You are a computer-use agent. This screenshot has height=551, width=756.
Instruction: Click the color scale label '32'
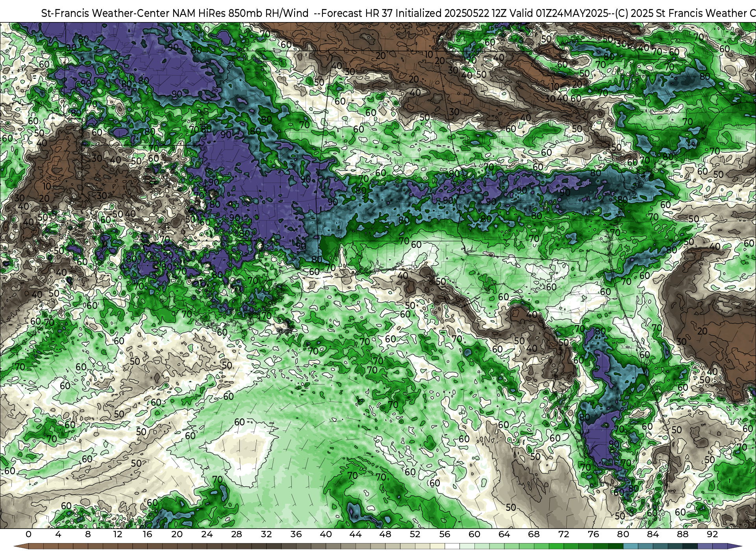tap(266, 534)
